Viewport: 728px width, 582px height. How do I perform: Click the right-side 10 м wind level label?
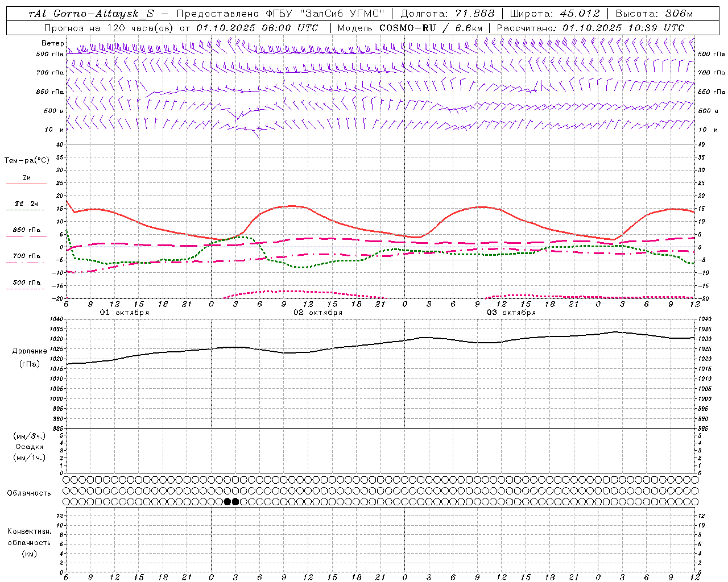tap(708, 130)
